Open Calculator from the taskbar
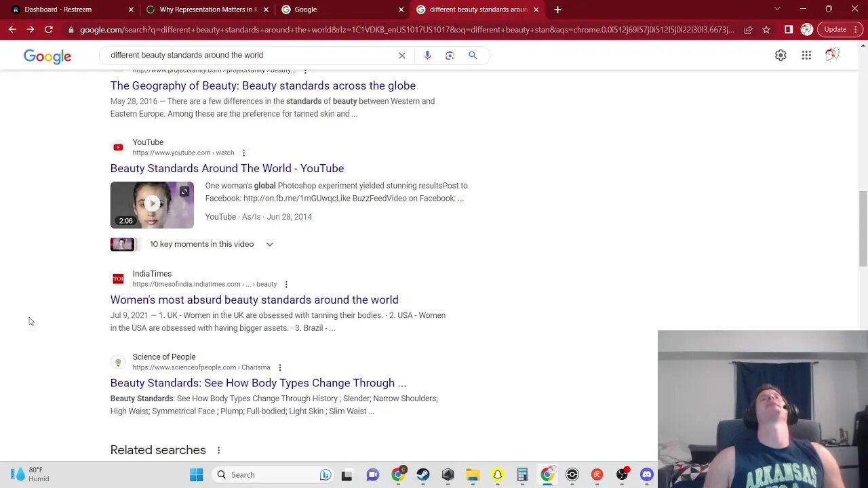The height and width of the screenshot is (488, 868). 522,475
